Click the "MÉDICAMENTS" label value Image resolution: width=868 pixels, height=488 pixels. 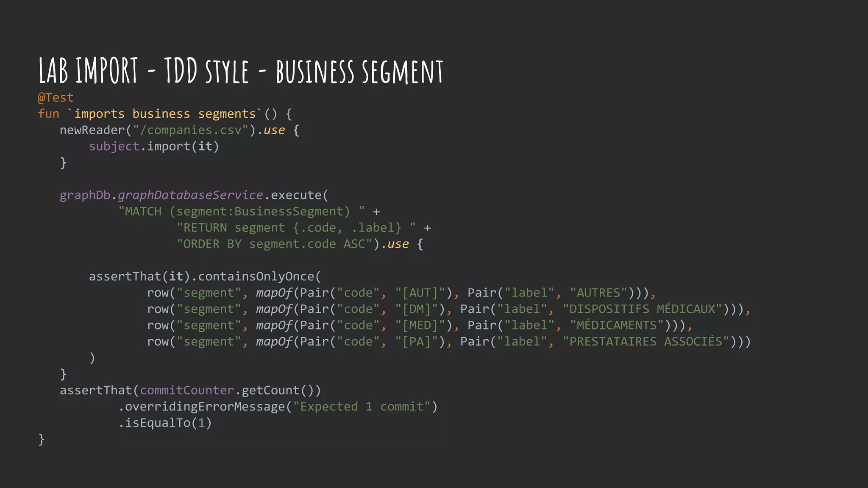point(616,325)
